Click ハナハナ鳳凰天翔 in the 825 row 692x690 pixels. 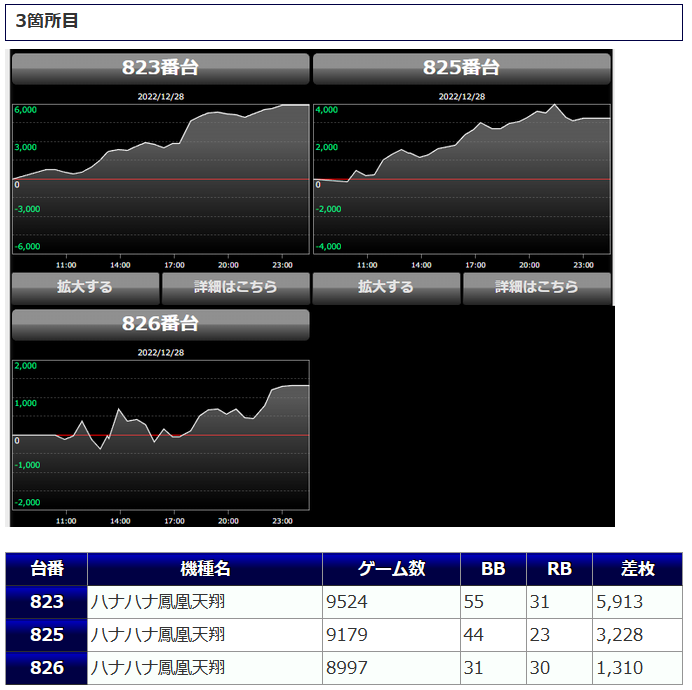click(158, 635)
